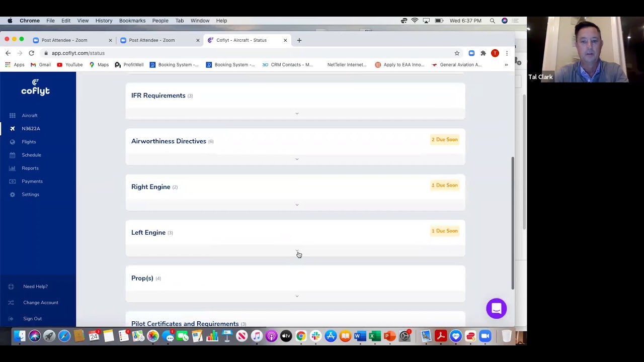Screen dimensions: 644x362
Task: Open the Apple menu
Action: [x=10, y=21]
